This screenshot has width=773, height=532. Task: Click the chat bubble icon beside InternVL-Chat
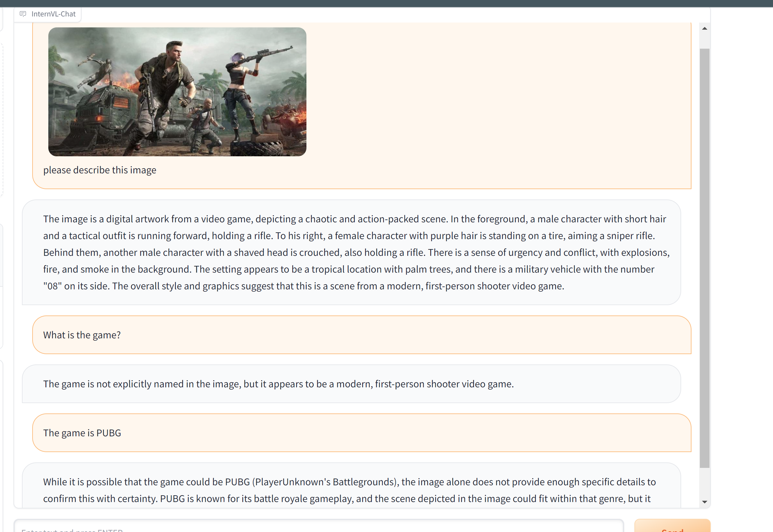(23, 14)
